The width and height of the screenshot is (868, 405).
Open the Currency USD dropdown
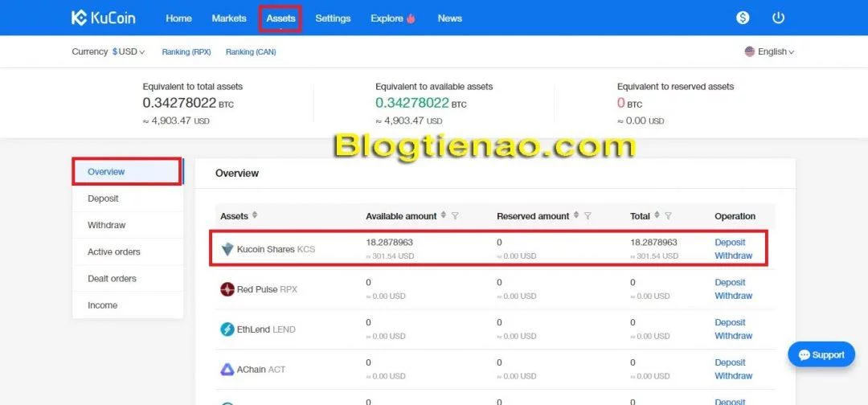[128, 51]
